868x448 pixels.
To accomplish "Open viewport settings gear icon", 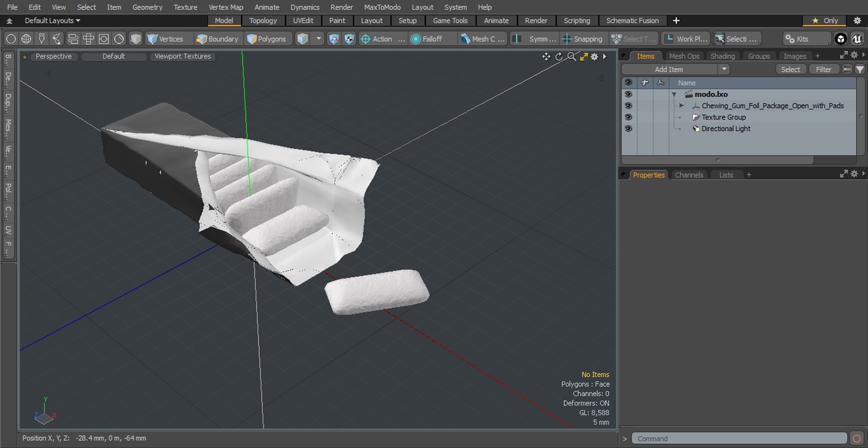I will pos(594,57).
